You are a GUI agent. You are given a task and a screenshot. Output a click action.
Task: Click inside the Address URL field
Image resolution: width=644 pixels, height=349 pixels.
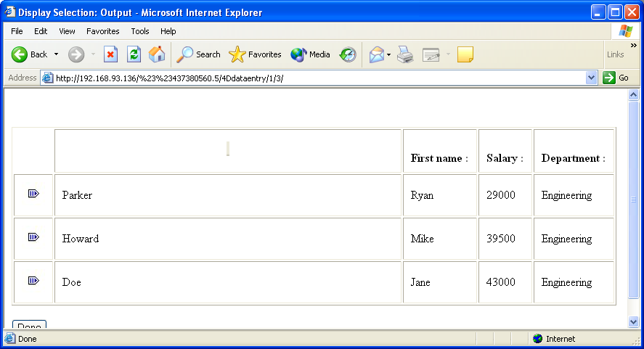312,78
